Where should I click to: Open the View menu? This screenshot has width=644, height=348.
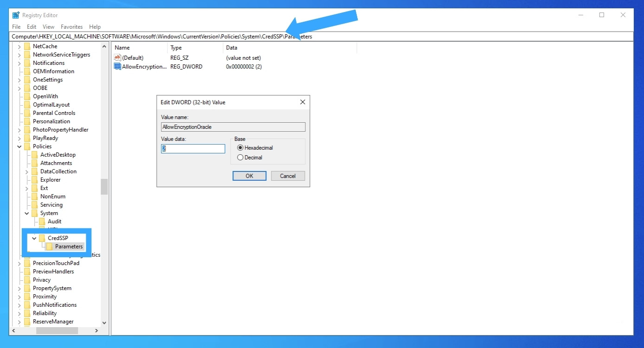[48, 27]
